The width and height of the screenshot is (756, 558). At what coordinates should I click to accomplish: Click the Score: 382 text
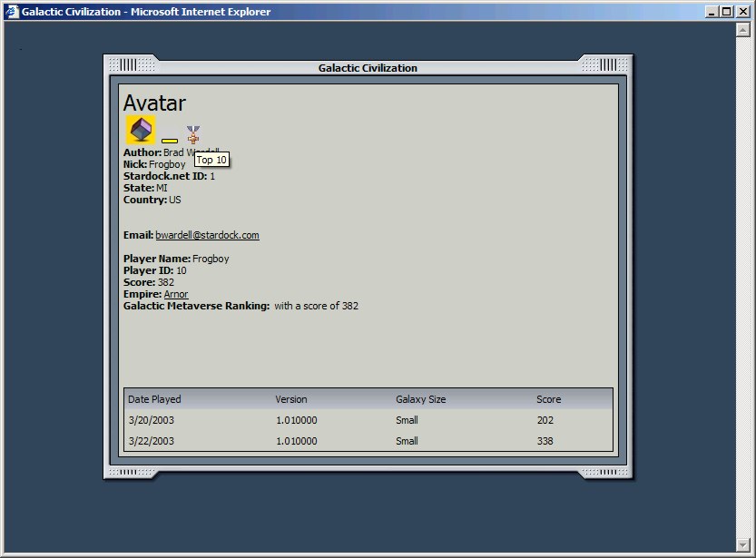point(149,282)
